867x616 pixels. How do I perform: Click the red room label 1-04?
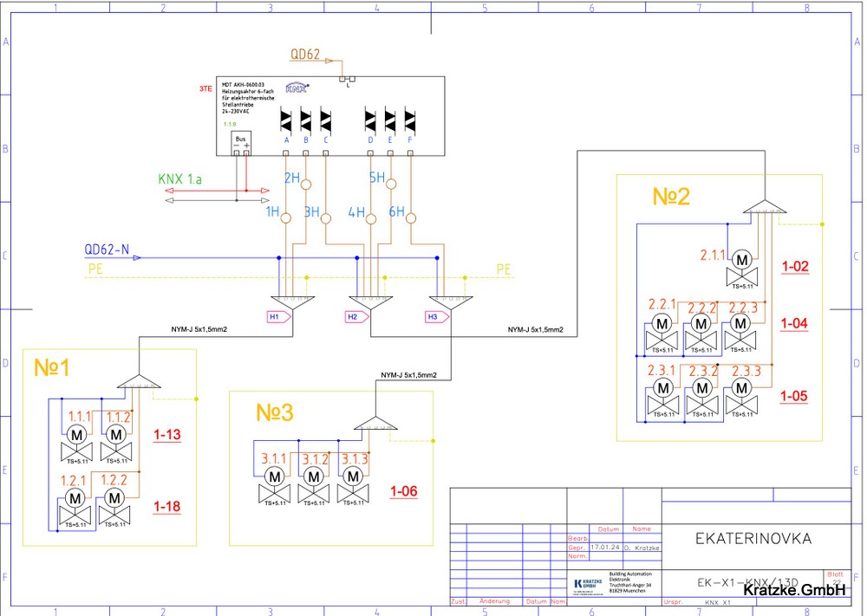tap(794, 323)
